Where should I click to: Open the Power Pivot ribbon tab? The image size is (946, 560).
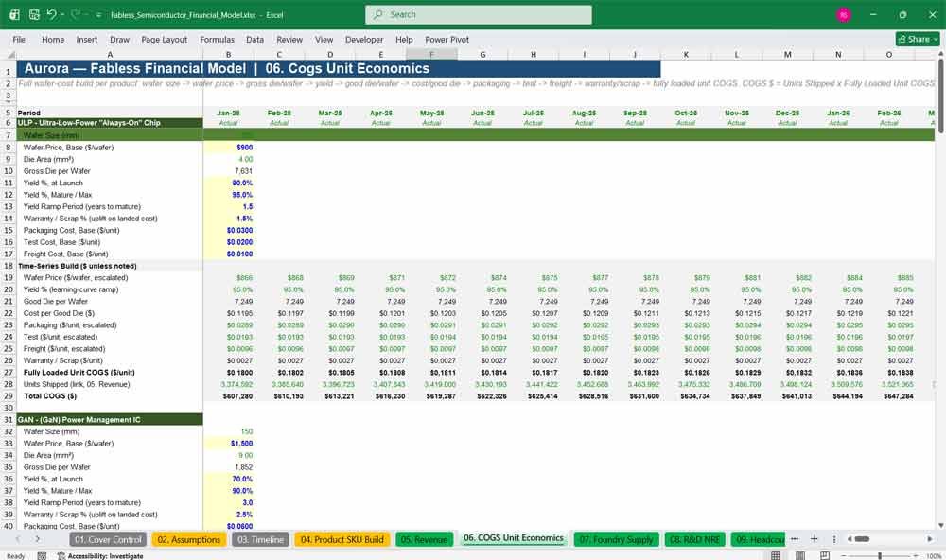[447, 39]
